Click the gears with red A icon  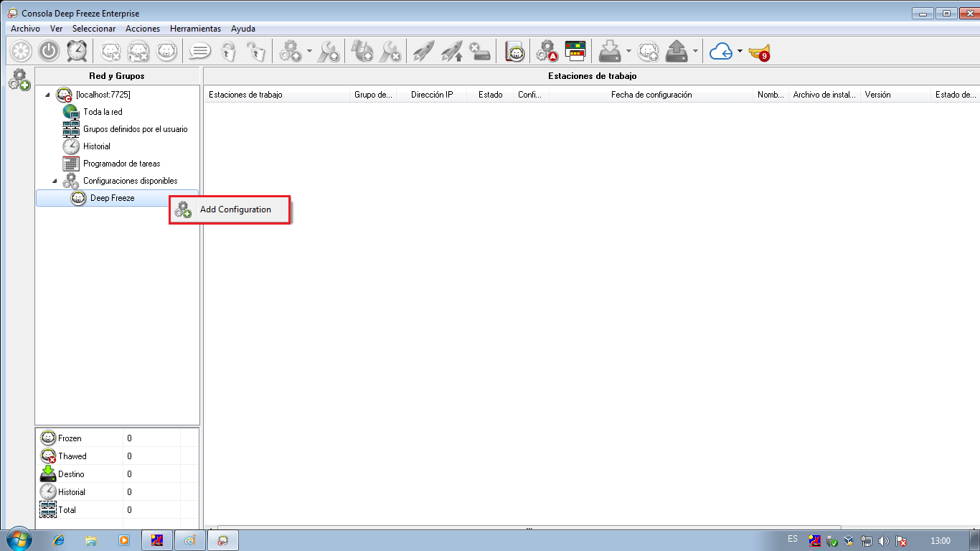(x=547, y=51)
